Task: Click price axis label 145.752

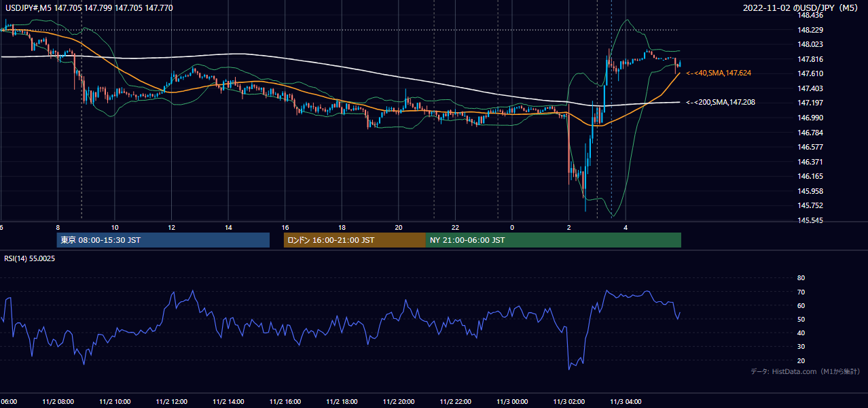Action: (x=812, y=205)
